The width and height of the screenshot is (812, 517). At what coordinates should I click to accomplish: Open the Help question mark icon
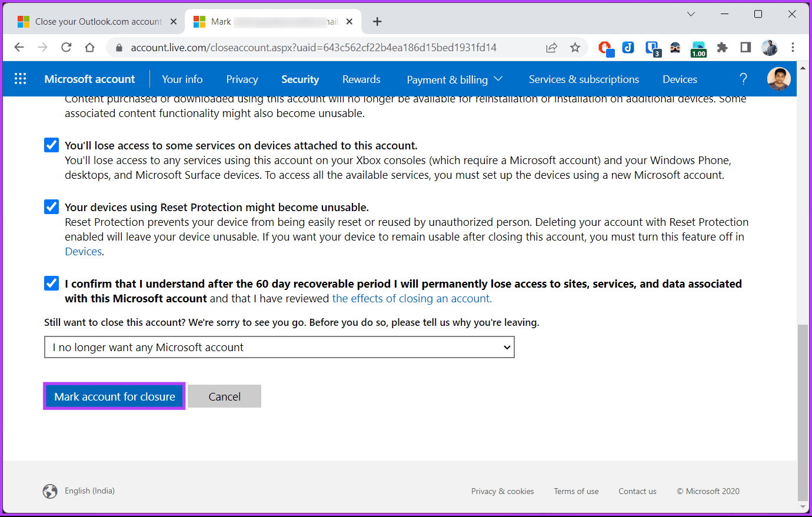point(743,79)
